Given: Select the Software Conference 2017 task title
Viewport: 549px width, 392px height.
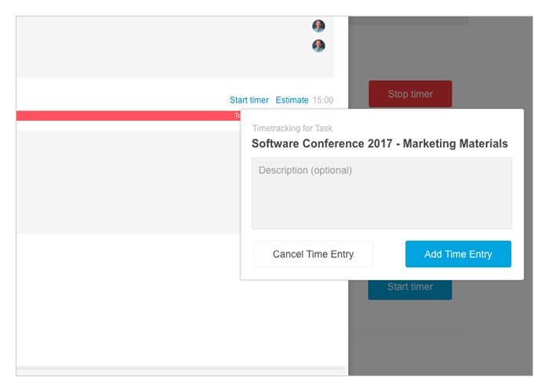Looking at the screenshot, I should [x=380, y=143].
